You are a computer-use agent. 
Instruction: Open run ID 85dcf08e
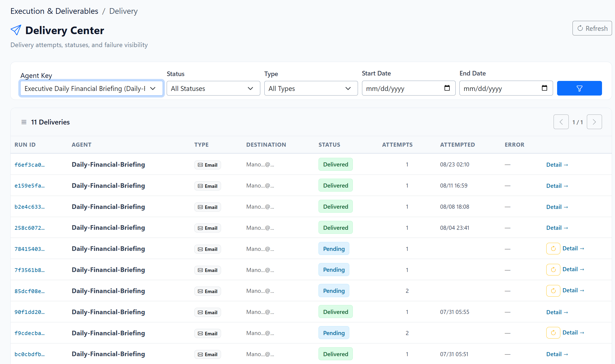point(29,291)
